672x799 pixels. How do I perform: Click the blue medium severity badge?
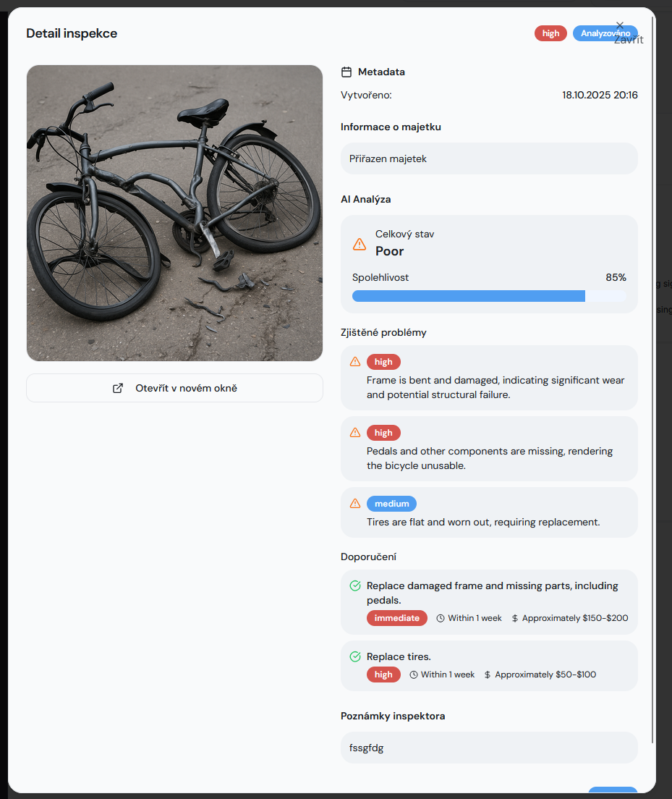(391, 504)
